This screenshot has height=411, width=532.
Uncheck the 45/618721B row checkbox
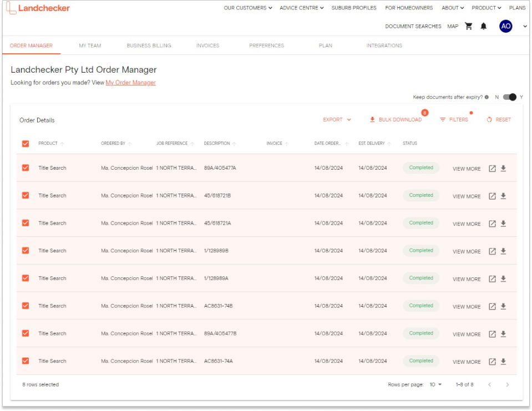[x=26, y=195]
